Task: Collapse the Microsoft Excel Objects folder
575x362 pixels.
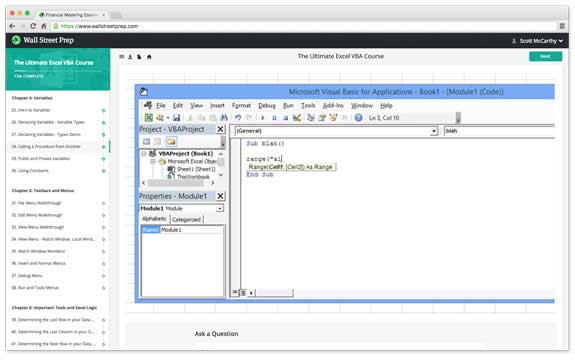Action: click(153, 161)
